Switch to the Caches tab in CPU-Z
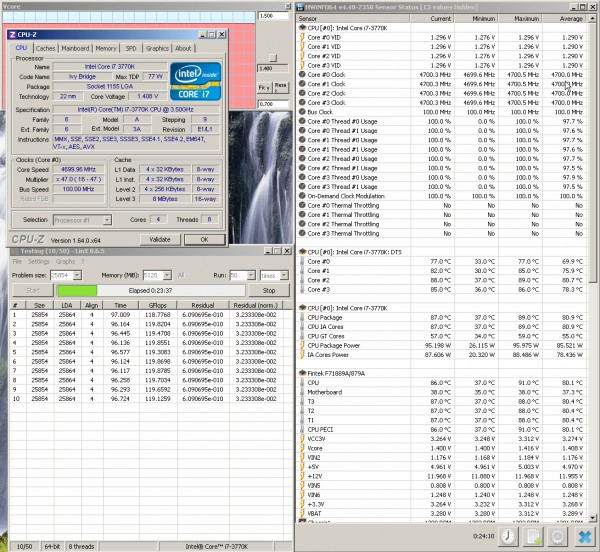The height and width of the screenshot is (552, 600). (x=46, y=48)
